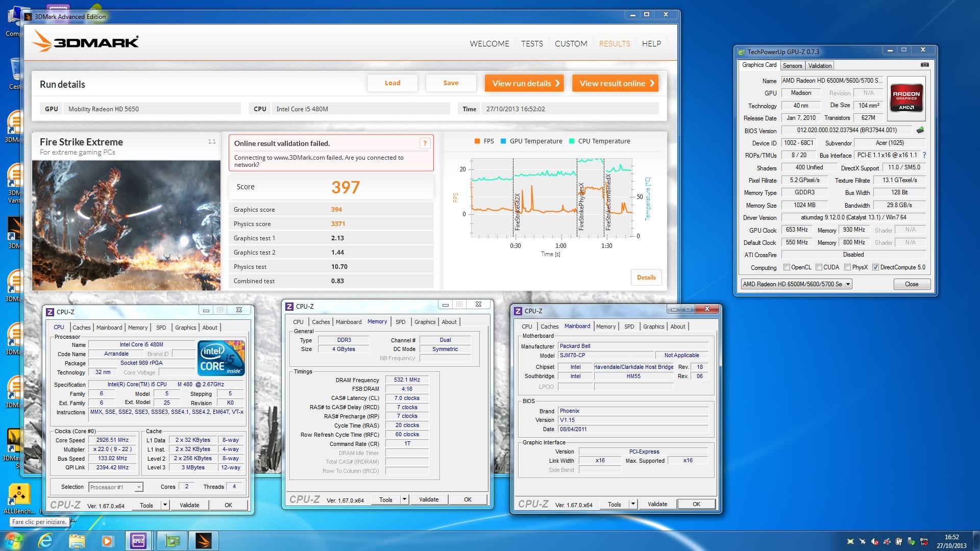Open Windows Explorer folder taskbar icon
Image resolution: width=980 pixels, height=551 pixels.
[77, 541]
